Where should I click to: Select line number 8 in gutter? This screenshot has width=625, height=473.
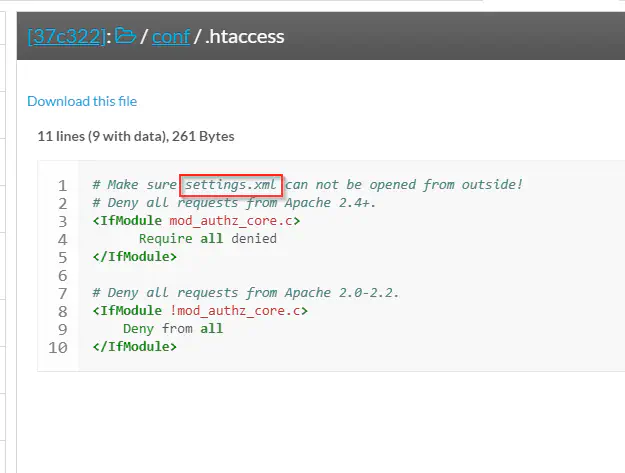(x=62, y=311)
